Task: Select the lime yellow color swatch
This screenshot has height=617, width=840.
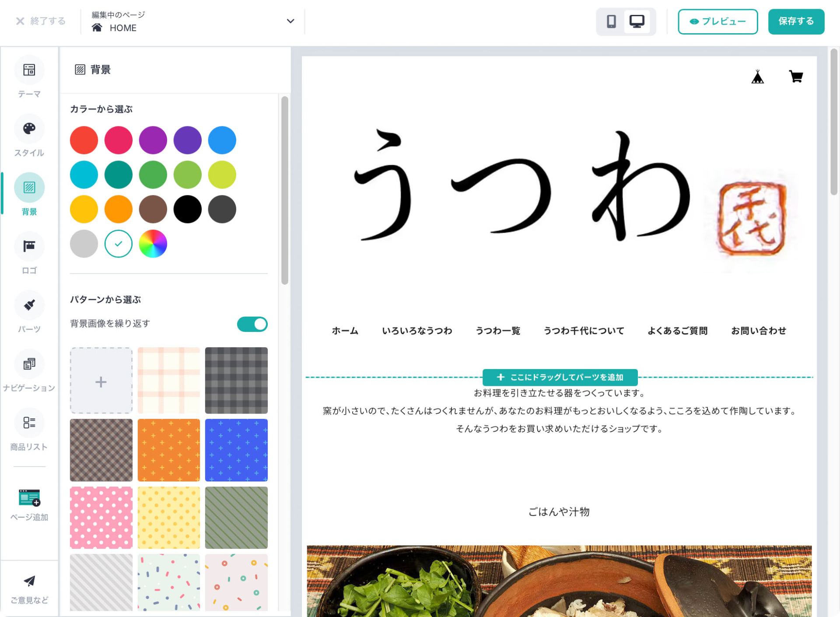Action: (x=222, y=175)
